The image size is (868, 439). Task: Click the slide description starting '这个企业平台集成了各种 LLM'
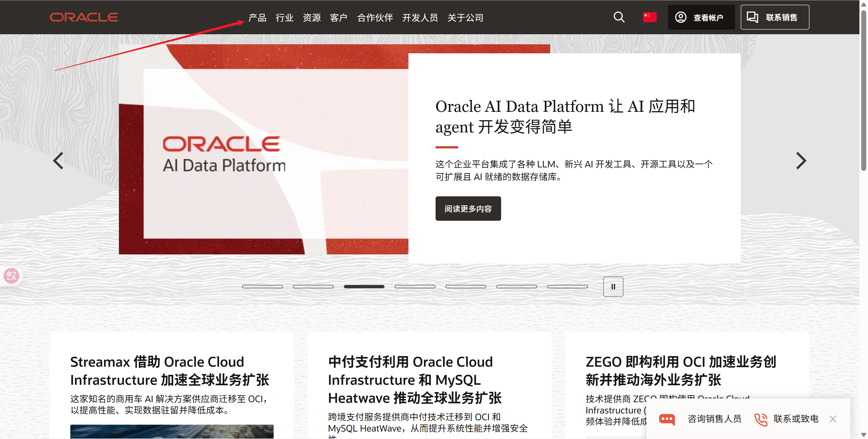click(x=574, y=171)
